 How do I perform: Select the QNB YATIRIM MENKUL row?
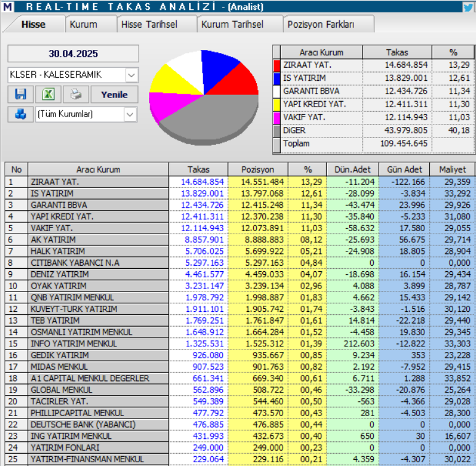click(240, 297)
